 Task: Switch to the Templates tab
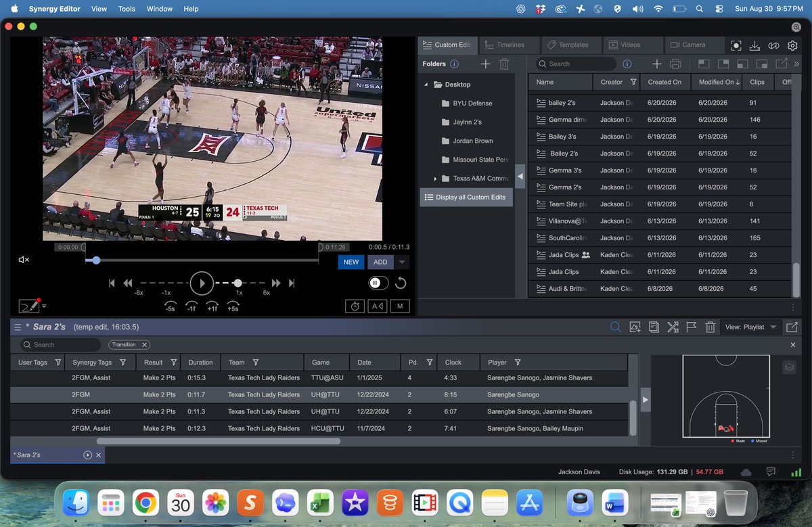(571, 45)
